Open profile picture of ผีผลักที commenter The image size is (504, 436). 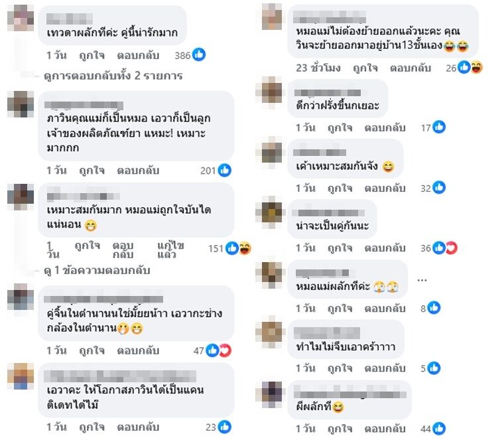(x=272, y=394)
